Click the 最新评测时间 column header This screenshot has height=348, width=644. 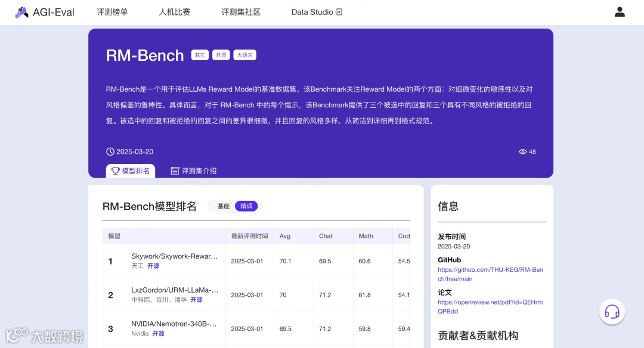pos(249,236)
